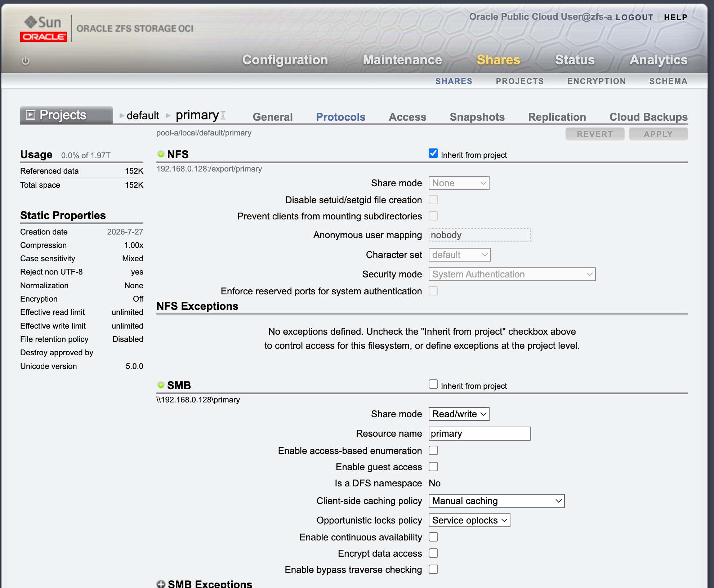This screenshot has height=588, width=714.
Task: Click the Projects panel arrow icon
Action: click(x=31, y=115)
